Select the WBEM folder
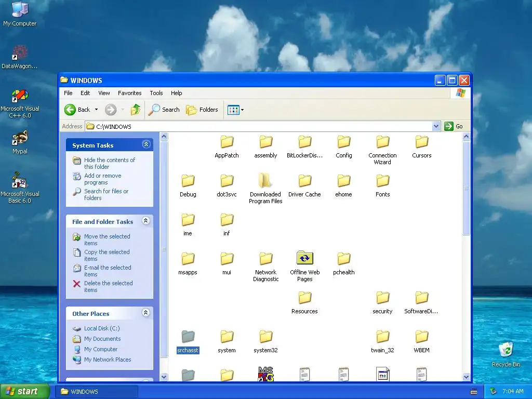The image size is (532, 399). [422, 342]
